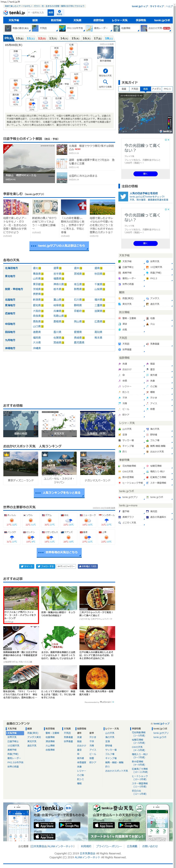Click the location search input field
The height and width of the screenshot is (868, 176).
point(37,12)
